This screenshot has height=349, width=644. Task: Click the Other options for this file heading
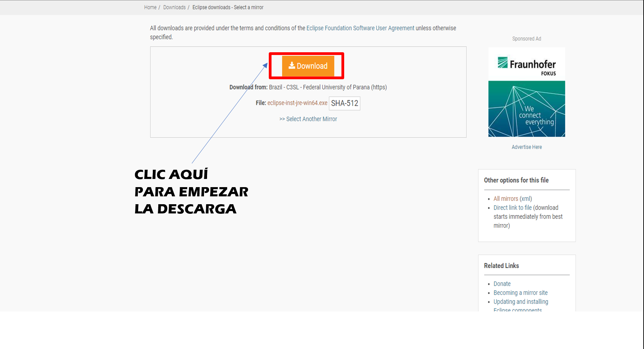[x=516, y=180]
